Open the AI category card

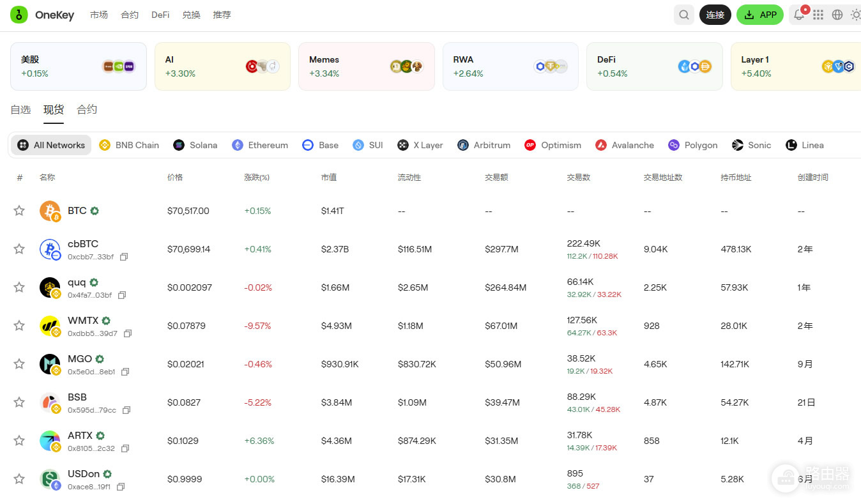point(222,66)
